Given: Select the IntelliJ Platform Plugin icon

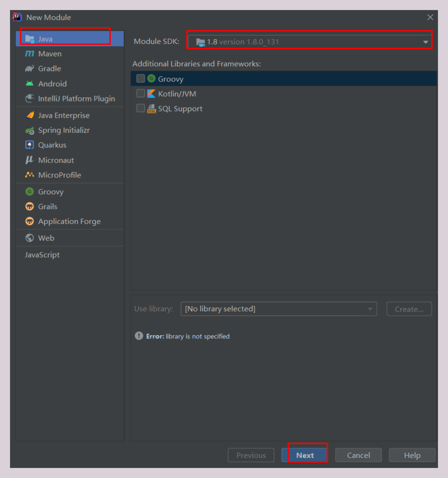Looking at the screenshot, I should (30, 99).
